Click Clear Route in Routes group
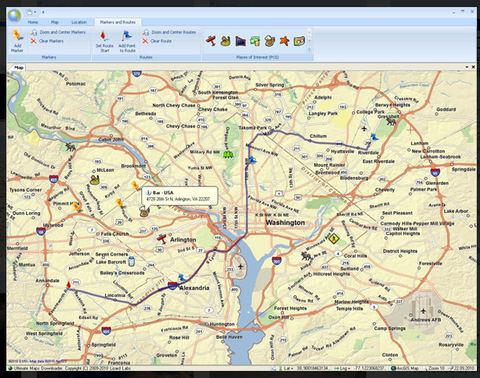This screenshot has height=378, width=480. click(x=157, y=41)
